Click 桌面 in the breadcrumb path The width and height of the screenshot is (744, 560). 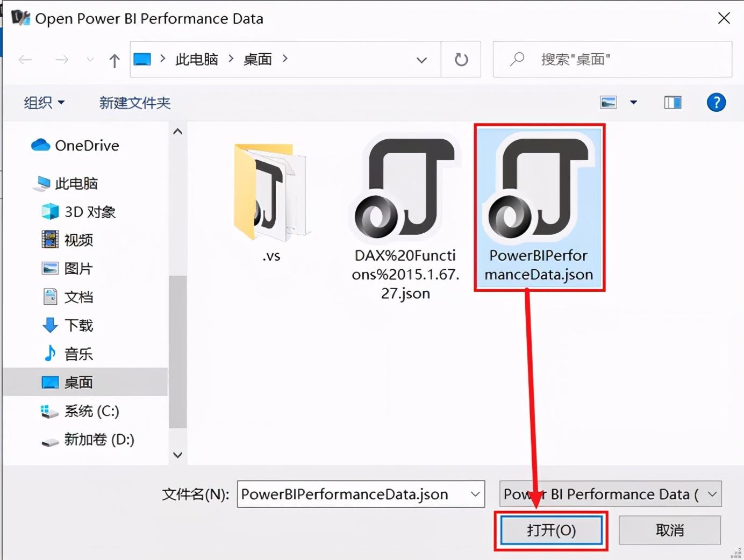(x=257, y=59)
